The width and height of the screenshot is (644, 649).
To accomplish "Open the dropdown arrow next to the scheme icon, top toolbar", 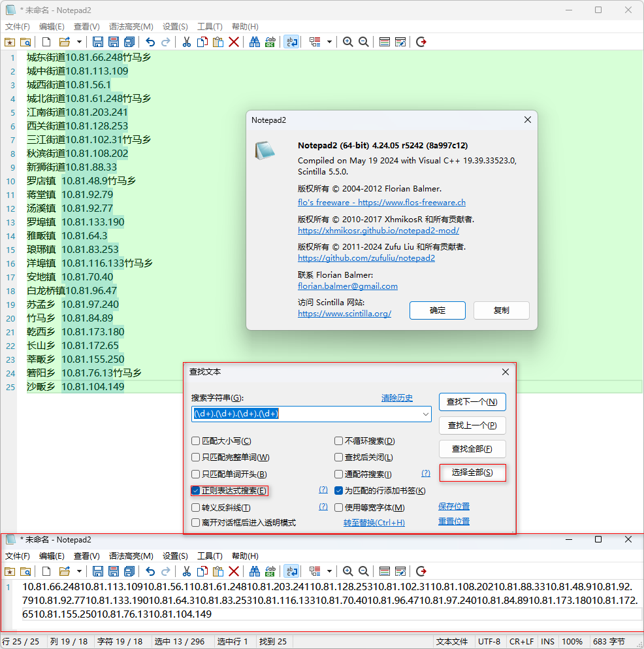I will pos(329,42).
